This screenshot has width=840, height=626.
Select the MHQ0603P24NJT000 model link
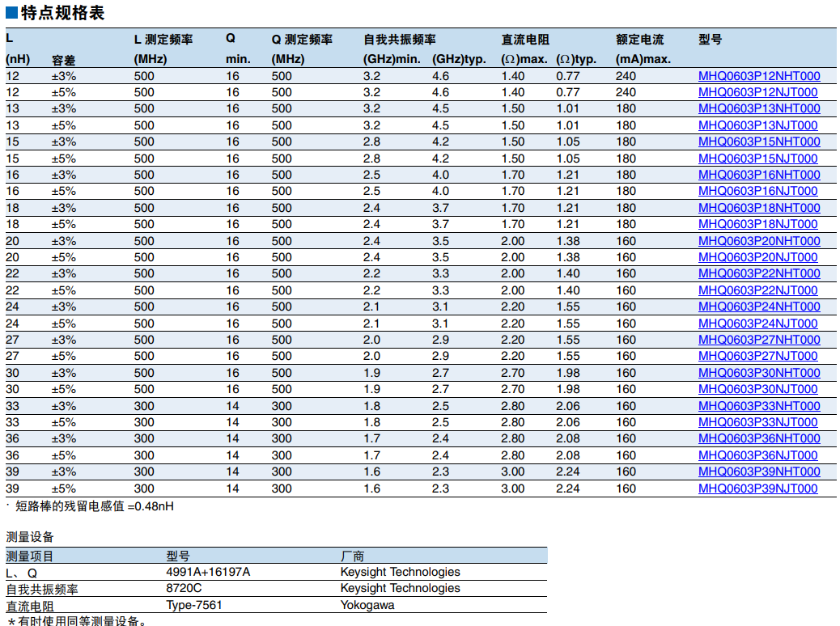pos(758,324)
